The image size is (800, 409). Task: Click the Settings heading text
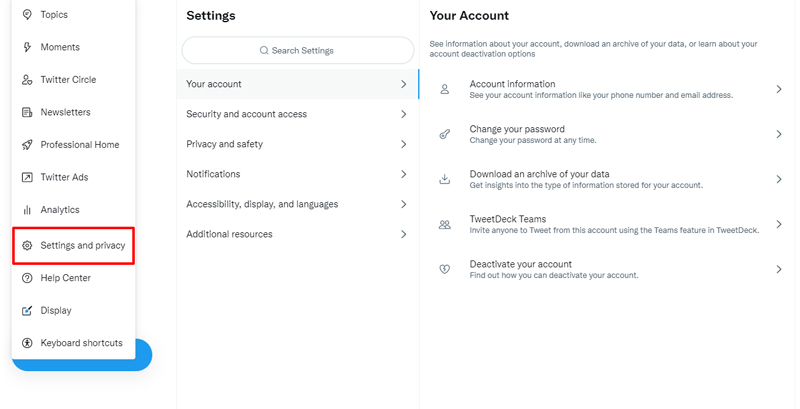211,16
